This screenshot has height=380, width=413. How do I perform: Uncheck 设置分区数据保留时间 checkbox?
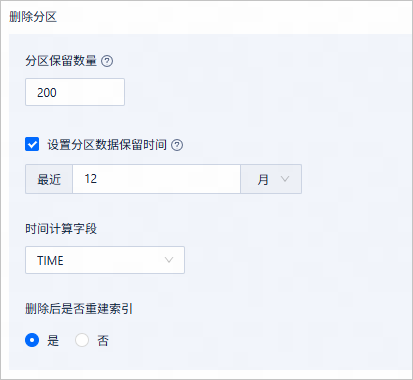pyautogui.click(x=32, y=144)
